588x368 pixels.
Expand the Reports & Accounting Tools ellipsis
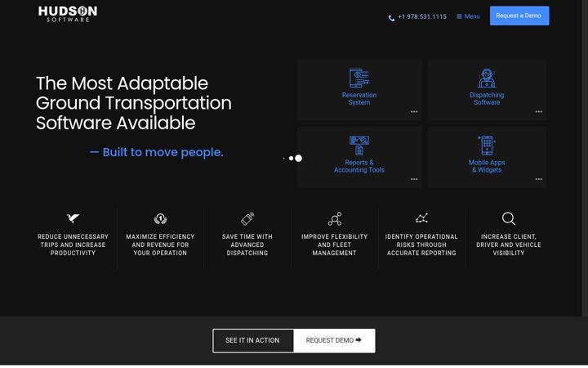tap(414, 179)
